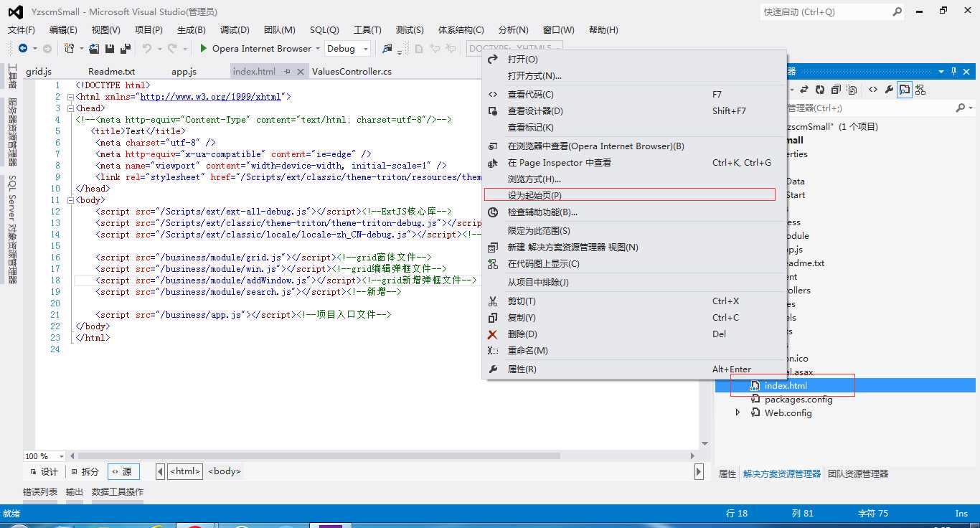Click the Undo arrow icon
The width and height of the screenshot is (980, 528).
[x=147, y=48]
